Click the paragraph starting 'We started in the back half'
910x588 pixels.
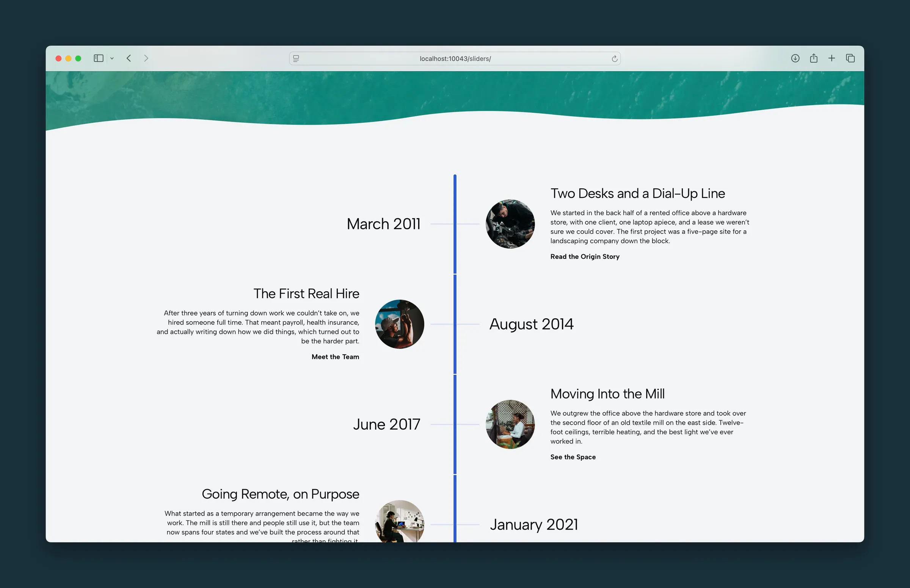[x=650, y=227]
